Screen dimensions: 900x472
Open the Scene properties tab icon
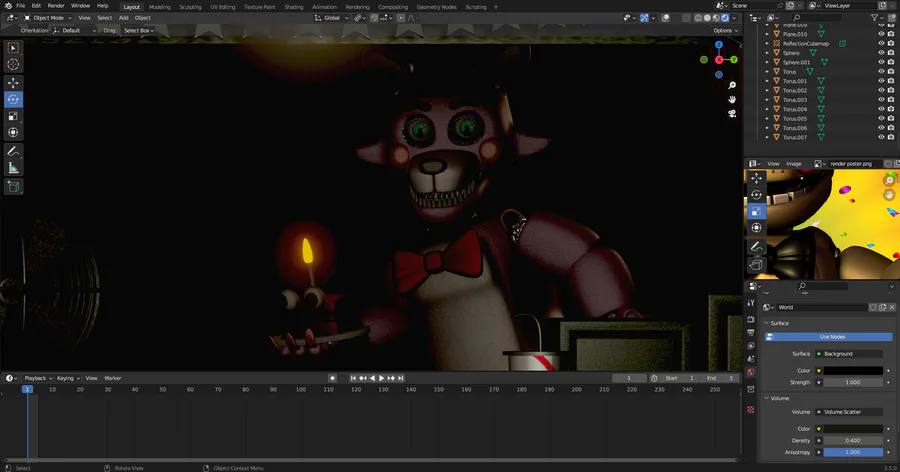[x=751, y=359]
